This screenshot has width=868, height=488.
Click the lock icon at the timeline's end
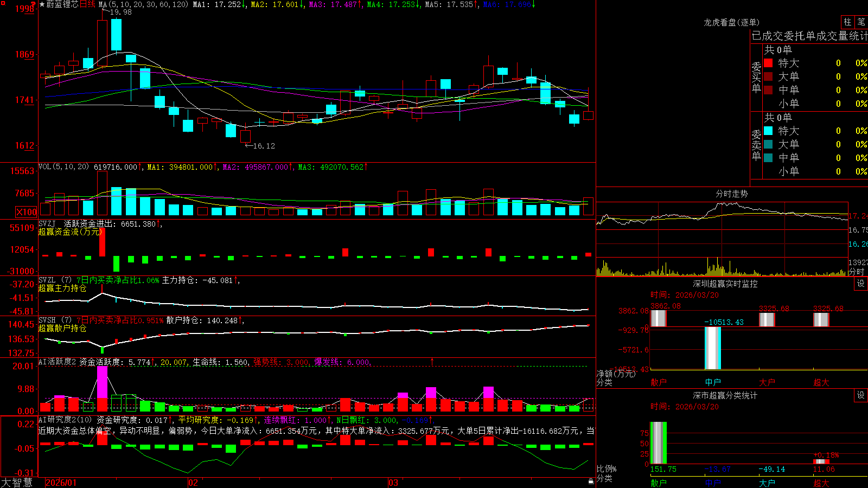(x=591, y=481)
